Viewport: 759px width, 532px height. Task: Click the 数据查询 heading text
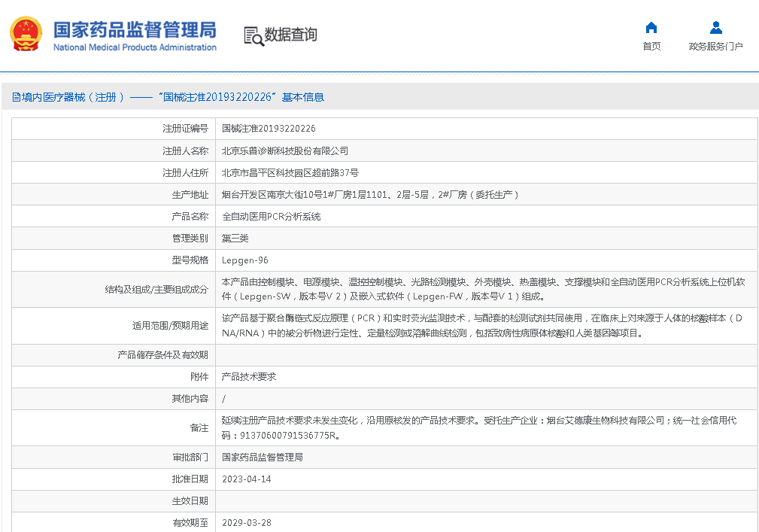coord(290,35)
